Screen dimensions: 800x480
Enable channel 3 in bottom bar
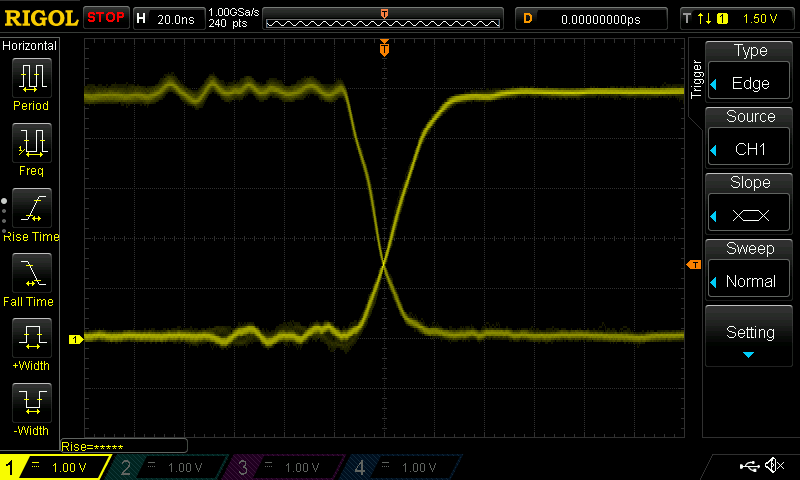[285, 467]
